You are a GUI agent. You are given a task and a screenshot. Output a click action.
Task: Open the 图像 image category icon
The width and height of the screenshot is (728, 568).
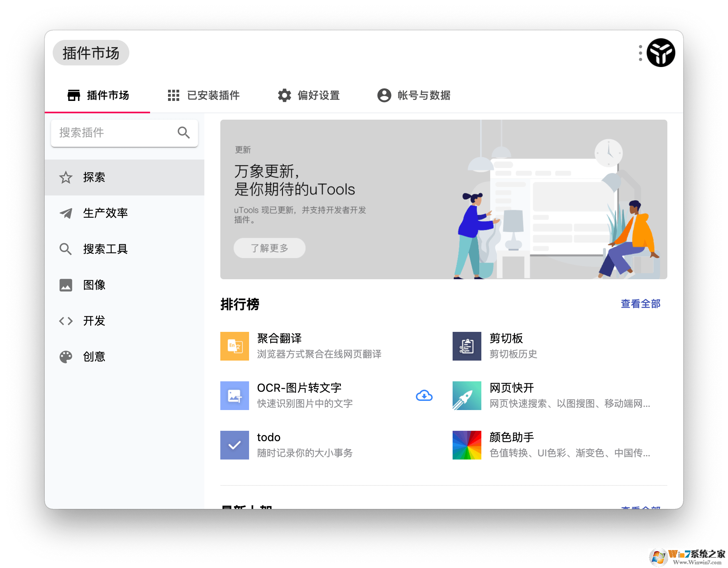66,285
